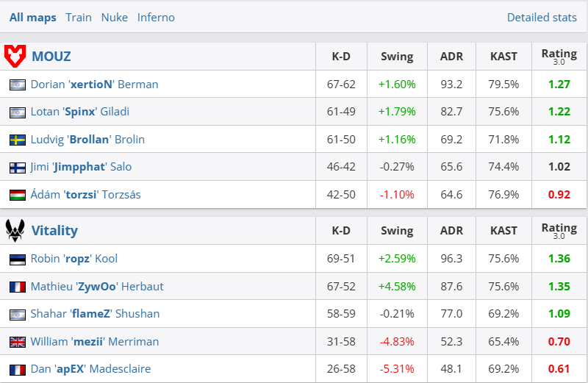The image size is (588, 383).
Task: Select the Nuke map tab
Action: coord(114,17)
